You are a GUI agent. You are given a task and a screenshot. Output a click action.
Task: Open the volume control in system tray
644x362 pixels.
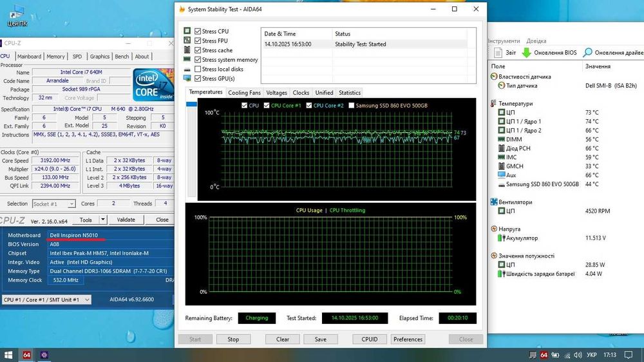tap(578, 355)
